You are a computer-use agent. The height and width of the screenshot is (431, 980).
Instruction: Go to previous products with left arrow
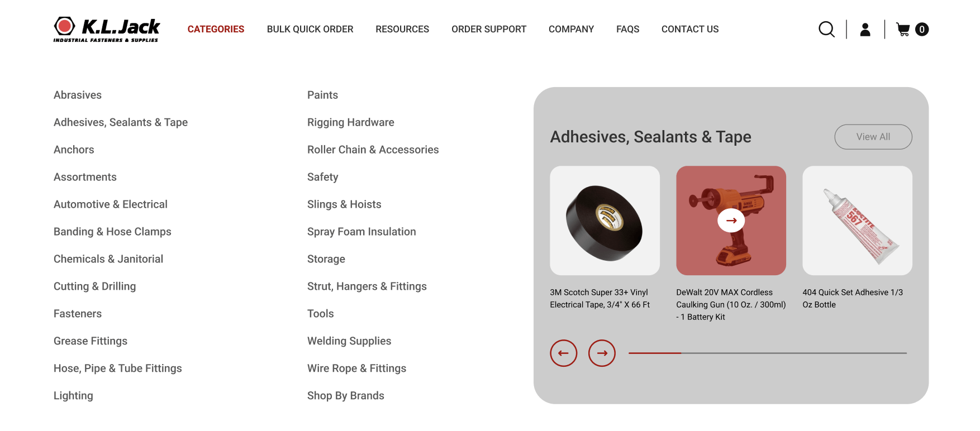(563, 353)
